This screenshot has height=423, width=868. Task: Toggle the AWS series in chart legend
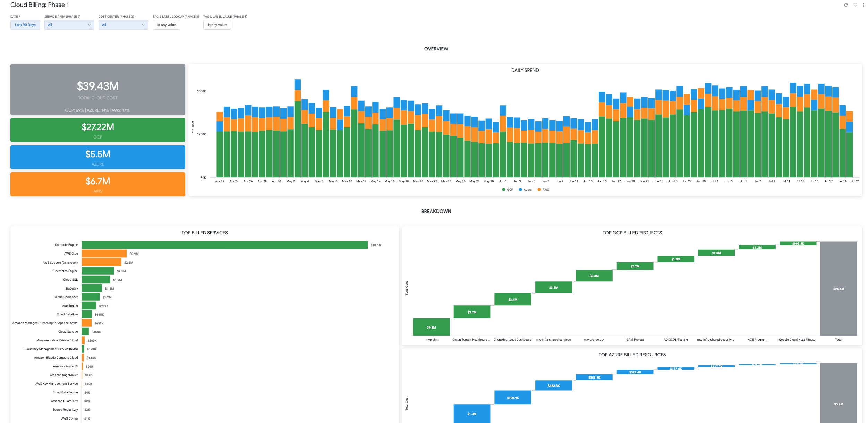(543, 190)
